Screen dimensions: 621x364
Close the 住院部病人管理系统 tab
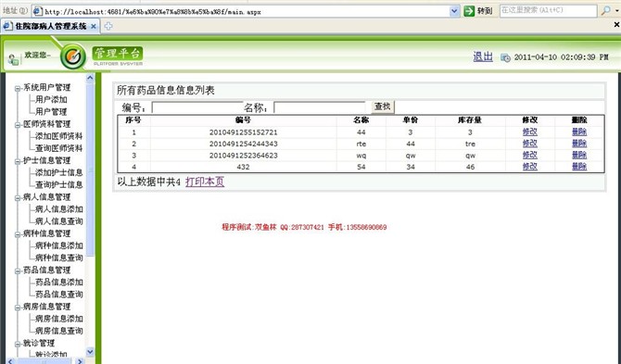[94, 27]
